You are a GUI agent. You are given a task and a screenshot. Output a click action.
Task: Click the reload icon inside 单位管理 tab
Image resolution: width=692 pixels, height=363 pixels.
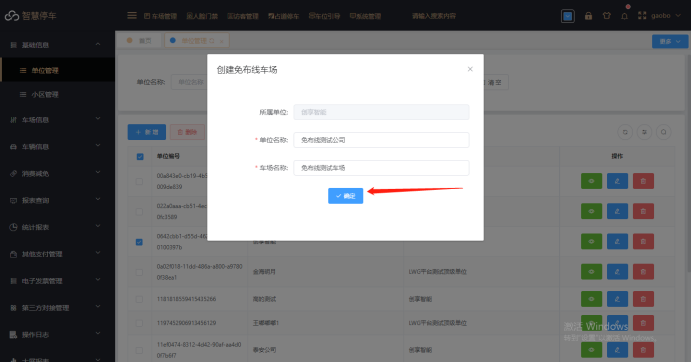212,41
